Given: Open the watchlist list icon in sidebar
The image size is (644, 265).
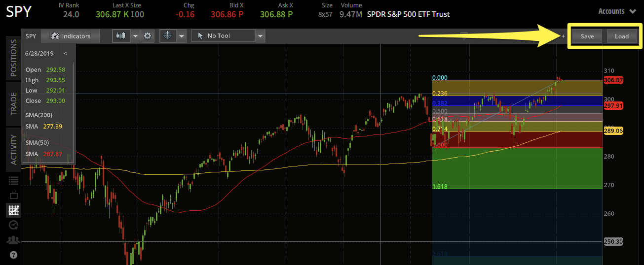Looking at the screenshot, I should (x=13, y=181).
